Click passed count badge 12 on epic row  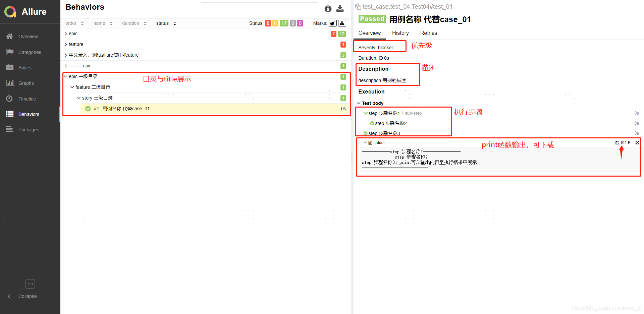click(x=342, y=34)
